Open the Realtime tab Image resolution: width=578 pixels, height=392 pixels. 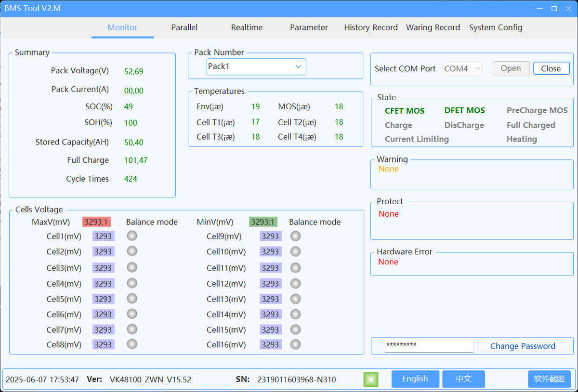pos(247,27)
